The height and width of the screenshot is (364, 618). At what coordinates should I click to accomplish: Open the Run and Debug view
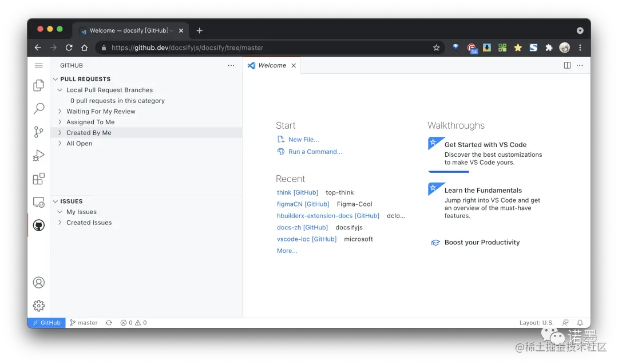point(39,155)
